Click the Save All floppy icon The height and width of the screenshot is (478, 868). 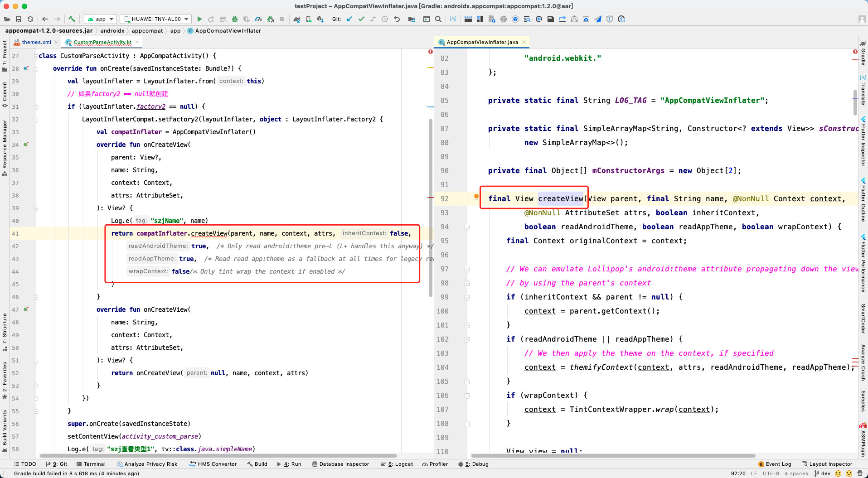[19, 19]
